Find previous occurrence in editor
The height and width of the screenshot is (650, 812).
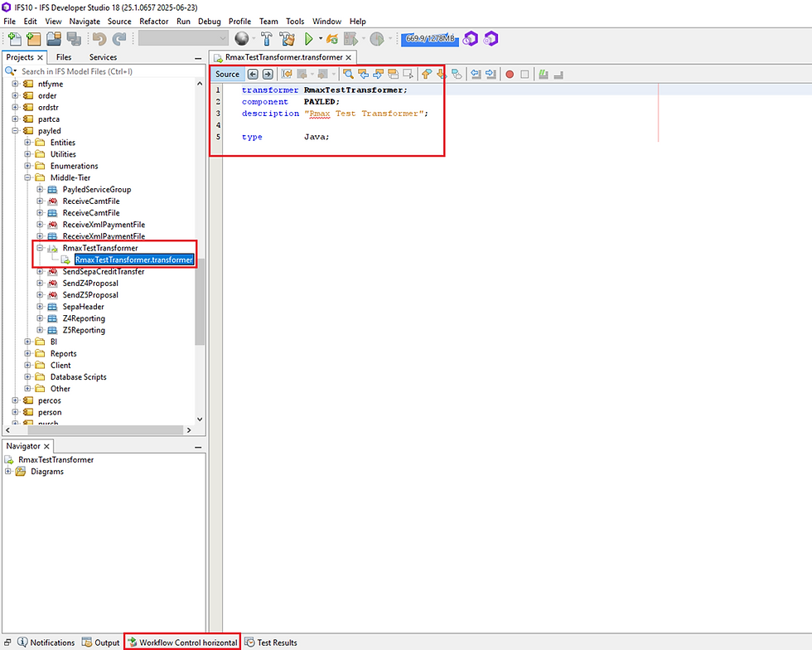[x=364, y=74]
